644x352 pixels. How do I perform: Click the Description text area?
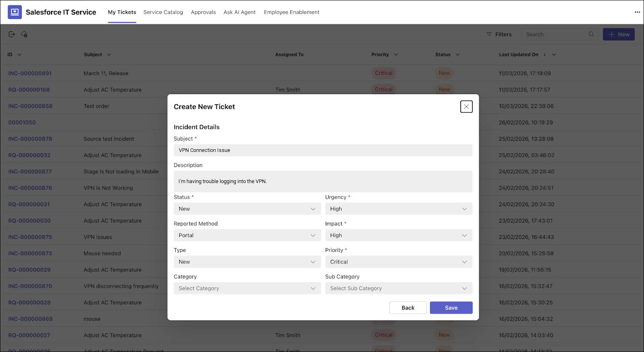323,181
